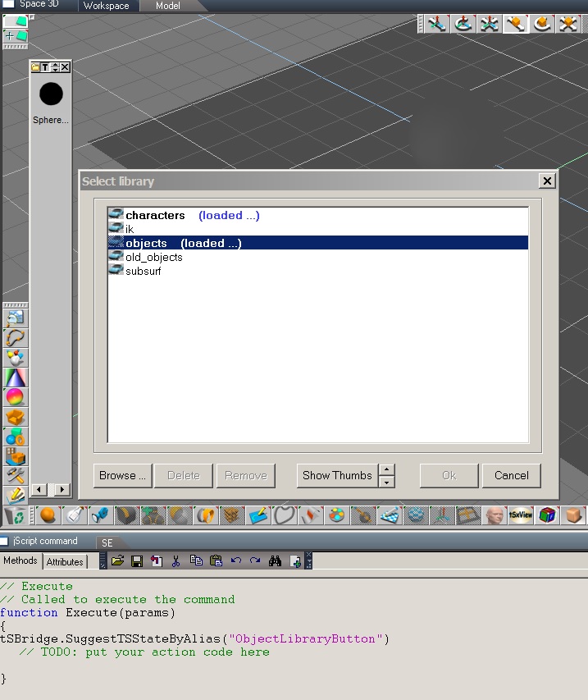Open the orange armchair object library icon

(15, 417)
